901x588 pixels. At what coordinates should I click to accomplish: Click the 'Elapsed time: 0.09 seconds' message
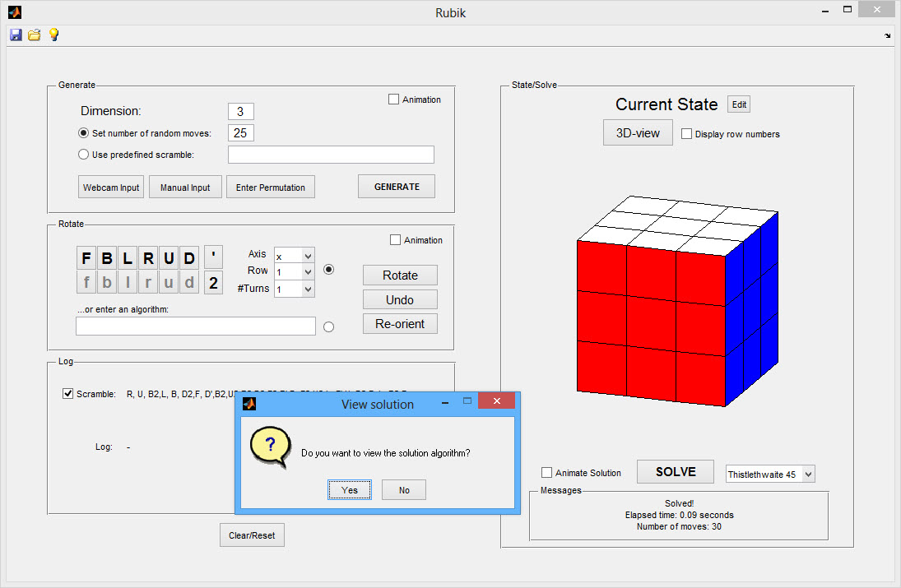(679, 515)
